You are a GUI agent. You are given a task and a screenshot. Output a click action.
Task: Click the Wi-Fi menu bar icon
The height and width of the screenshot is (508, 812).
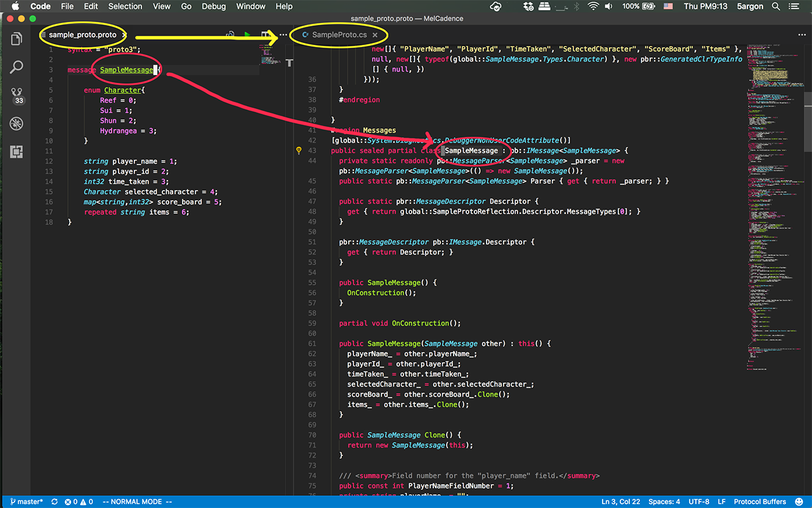click(593, 6)
